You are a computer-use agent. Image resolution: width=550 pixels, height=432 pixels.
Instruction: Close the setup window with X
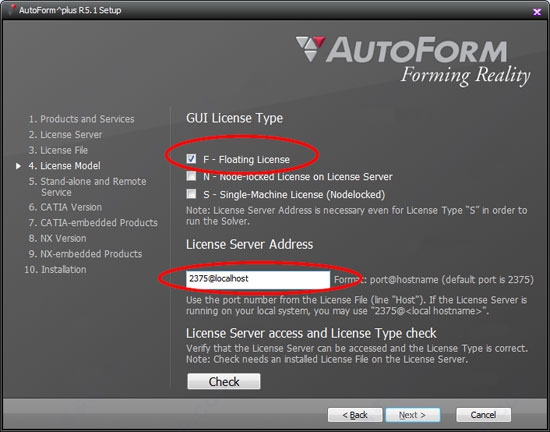[x=537, y=12]
